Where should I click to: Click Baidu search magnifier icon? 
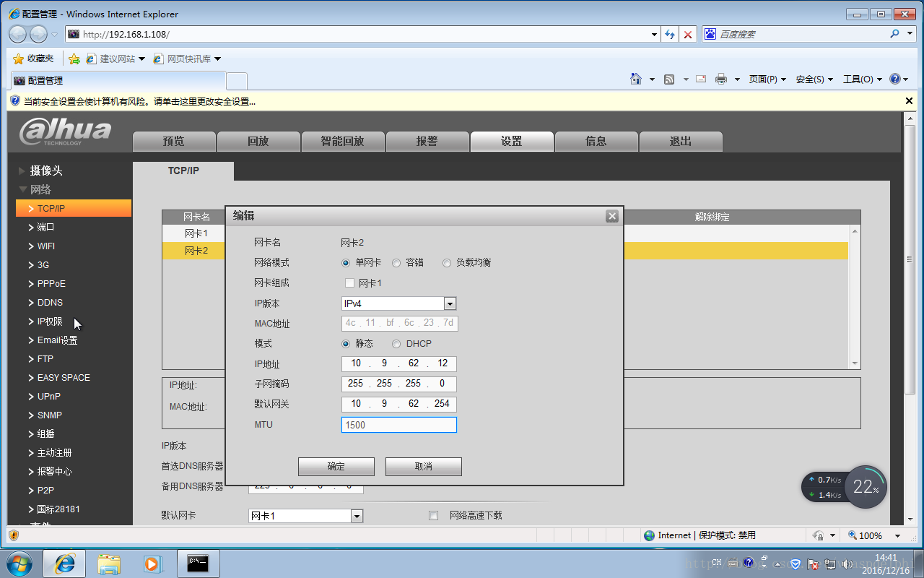[896, 34]
